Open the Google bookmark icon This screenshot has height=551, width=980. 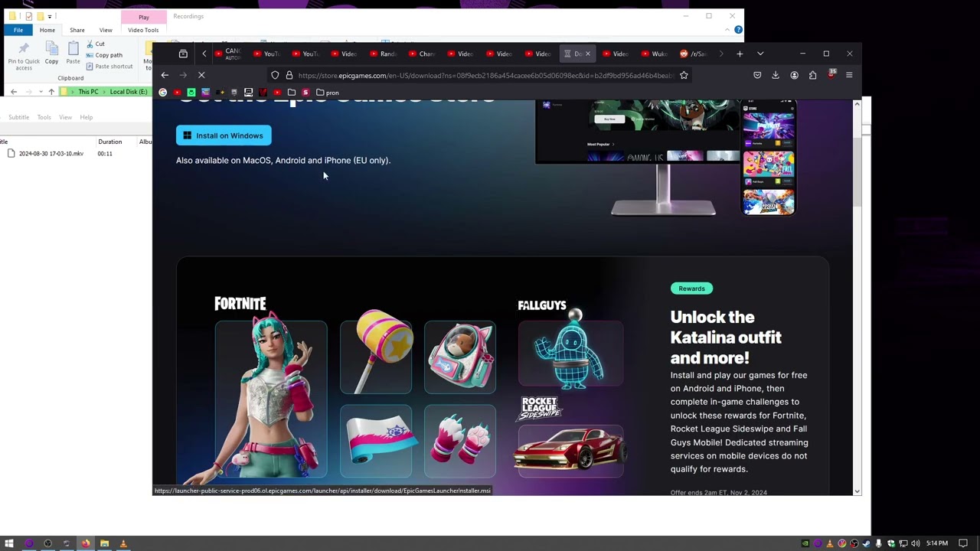pyautogui.click(x=162, y=93)
